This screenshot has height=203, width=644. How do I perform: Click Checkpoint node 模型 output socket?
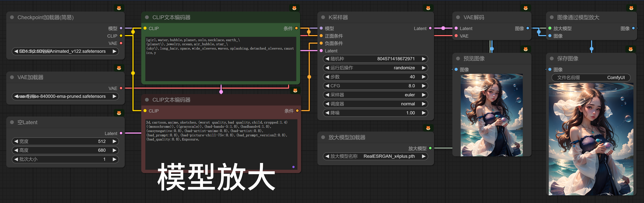121,28
